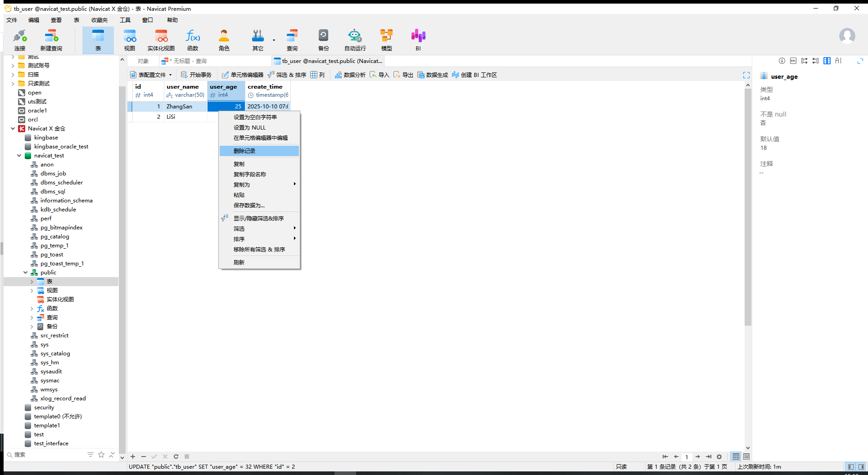The width and height of the screenshot is (868, 475).
Task: Click 复制字段名称 in context menu
Action: point(259,175)
